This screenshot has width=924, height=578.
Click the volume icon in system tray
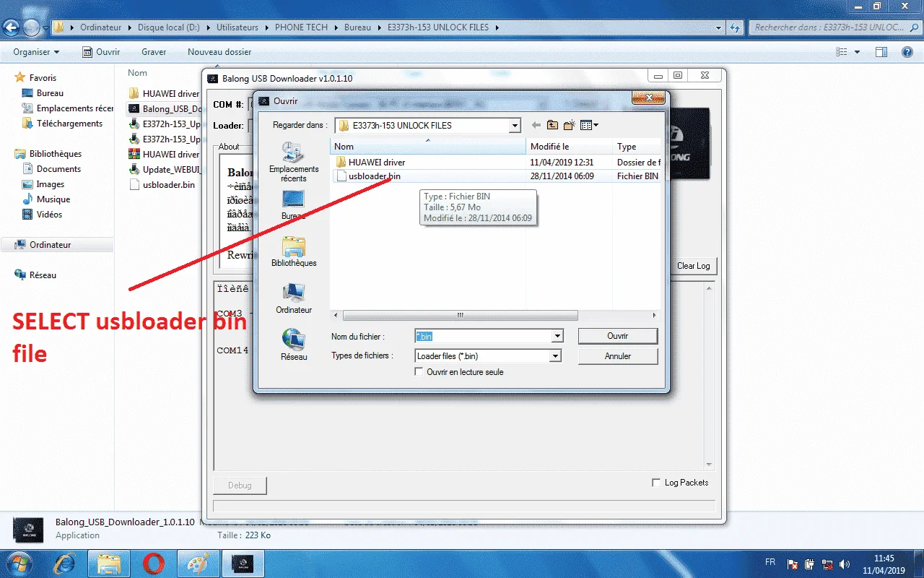tap(845, 564)
